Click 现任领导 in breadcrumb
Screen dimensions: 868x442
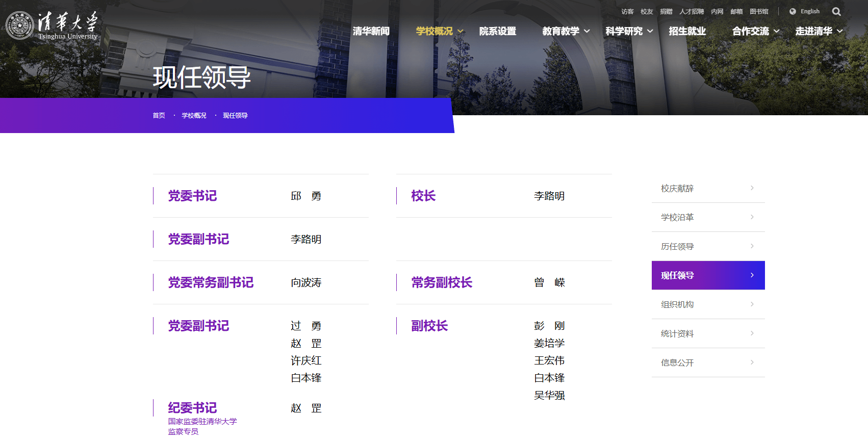[235, 116]
